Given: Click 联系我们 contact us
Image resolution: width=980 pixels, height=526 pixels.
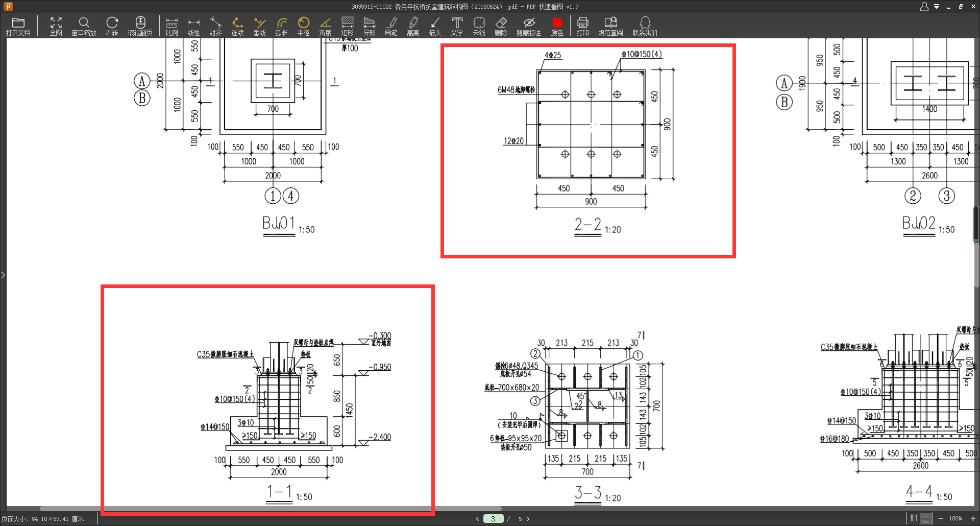Looking at the screenshot, I should click(x=645, y=27).
